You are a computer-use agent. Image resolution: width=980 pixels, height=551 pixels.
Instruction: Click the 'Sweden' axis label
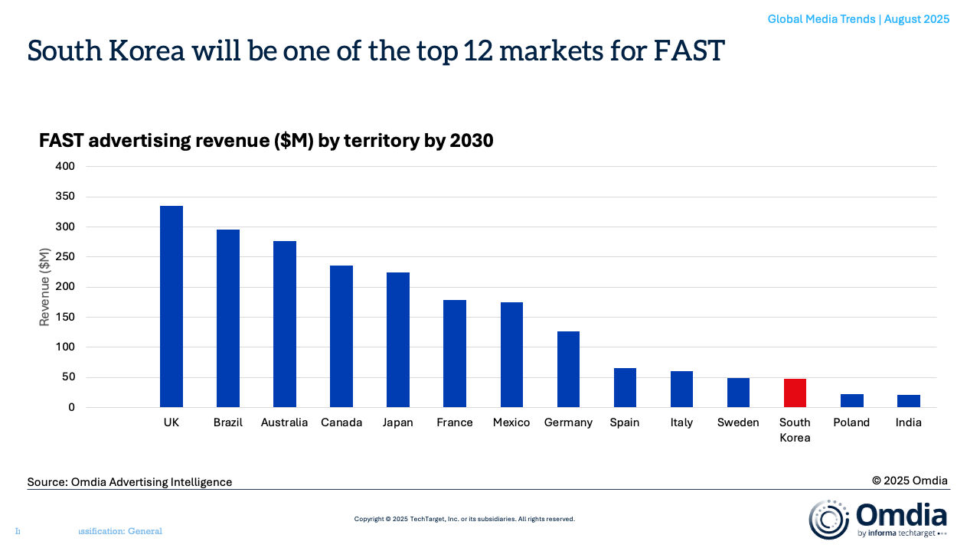[738, 422]
